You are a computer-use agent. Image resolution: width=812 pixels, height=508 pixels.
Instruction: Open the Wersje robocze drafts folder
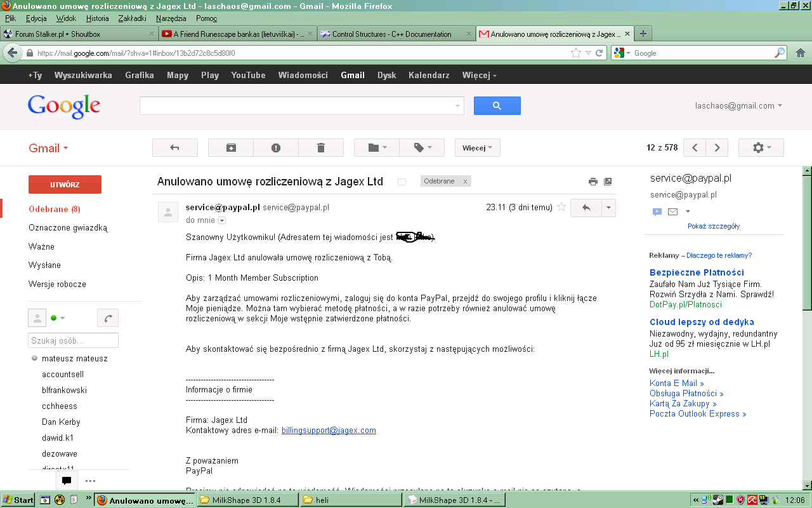(x=57, y=284)
